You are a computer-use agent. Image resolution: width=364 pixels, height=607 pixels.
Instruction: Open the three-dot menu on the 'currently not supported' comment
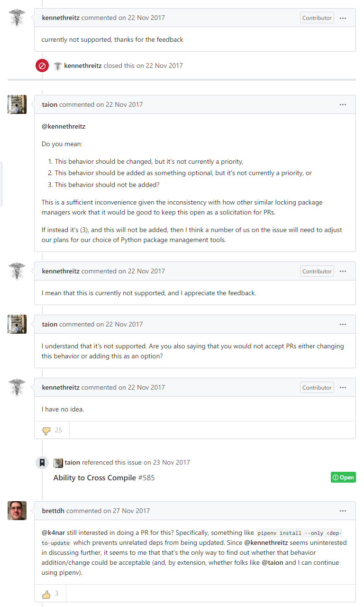pyautogui.click(x=343, y=18)
